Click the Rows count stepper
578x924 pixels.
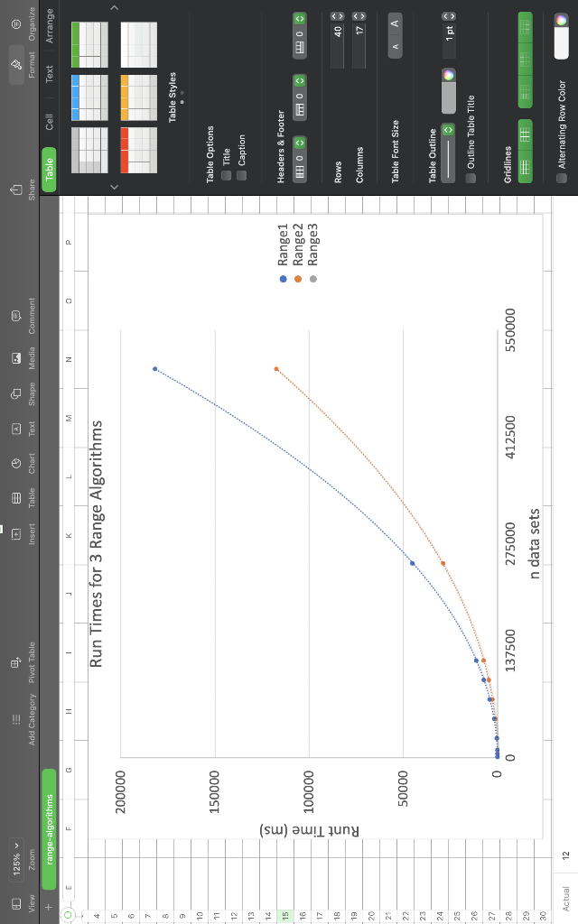pyautogui.click(x=338, y=16)
